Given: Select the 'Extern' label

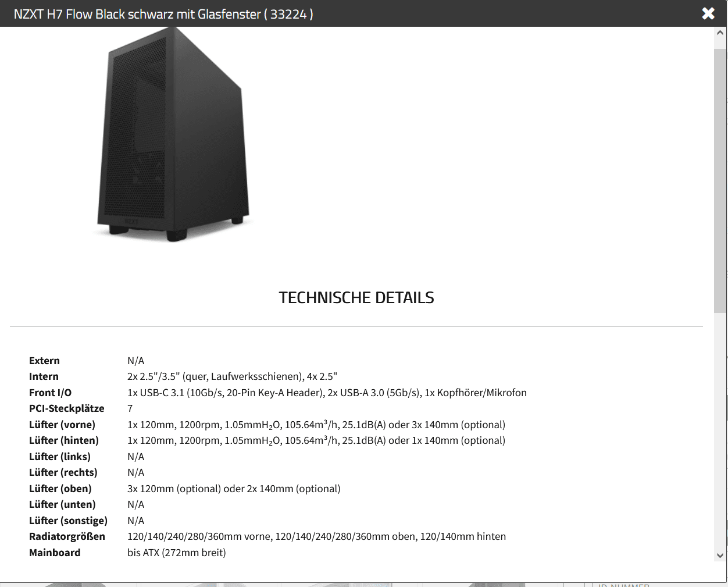Looking at the screenshot, I should (44, 361).
